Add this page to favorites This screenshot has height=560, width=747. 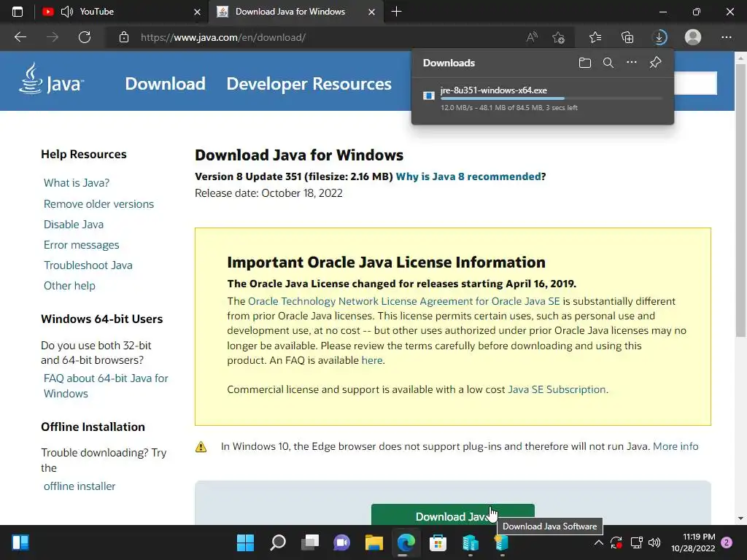[x=558, y=37]
